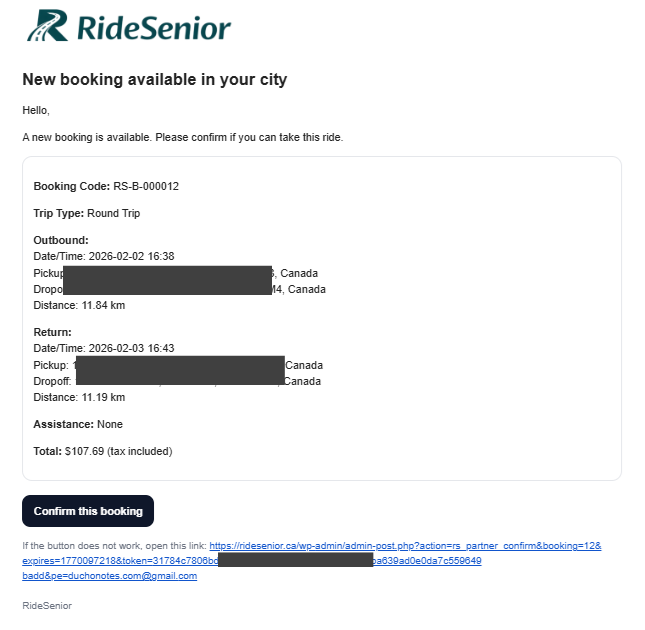Screen dimensions: 645x630
Task: Click the outbound date 2026-02-02 16:38
Action: [x=132, y=256]
